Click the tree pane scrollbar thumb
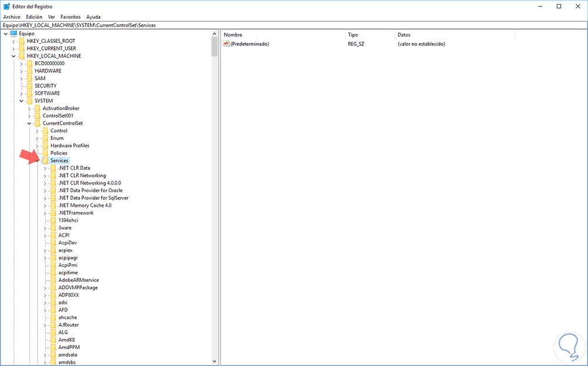 coord(215,47)
